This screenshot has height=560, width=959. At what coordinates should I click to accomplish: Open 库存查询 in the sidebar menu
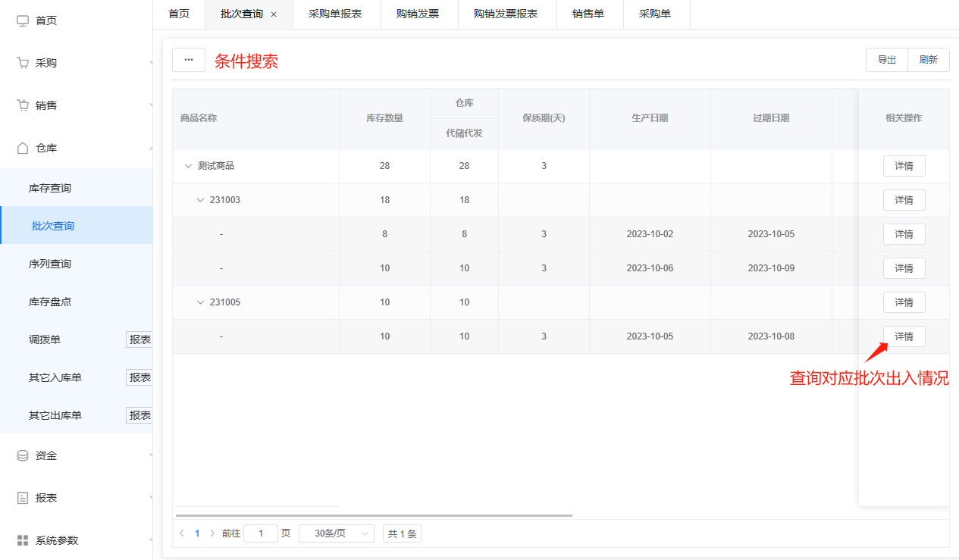[x=50, y=188]
